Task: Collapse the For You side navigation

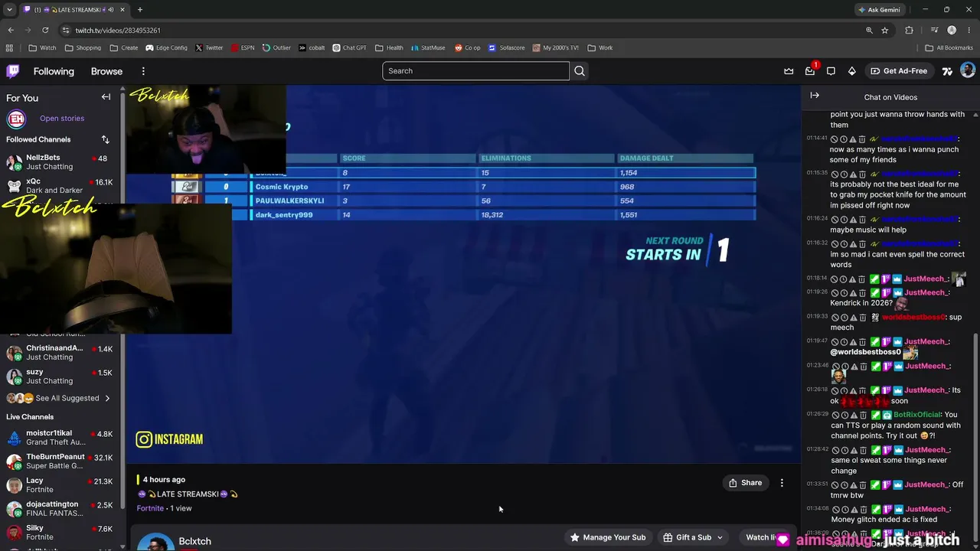Action: pyautogui.click(x=106, y=97)
